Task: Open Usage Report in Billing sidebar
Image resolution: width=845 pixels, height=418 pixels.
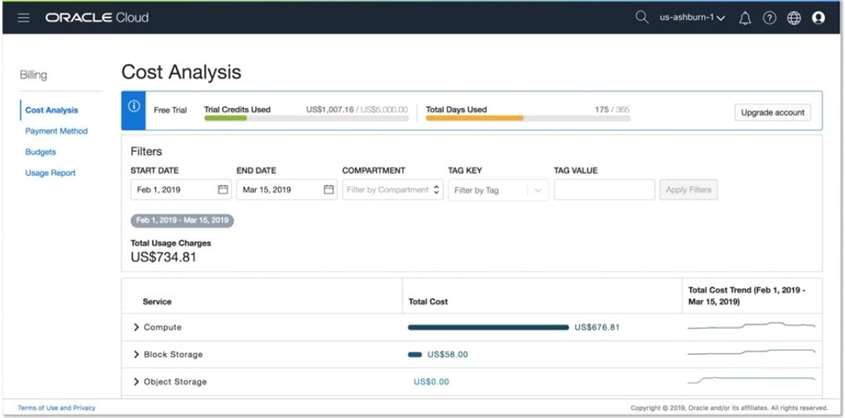Action: pyautogui.click(x=50, y=173)
